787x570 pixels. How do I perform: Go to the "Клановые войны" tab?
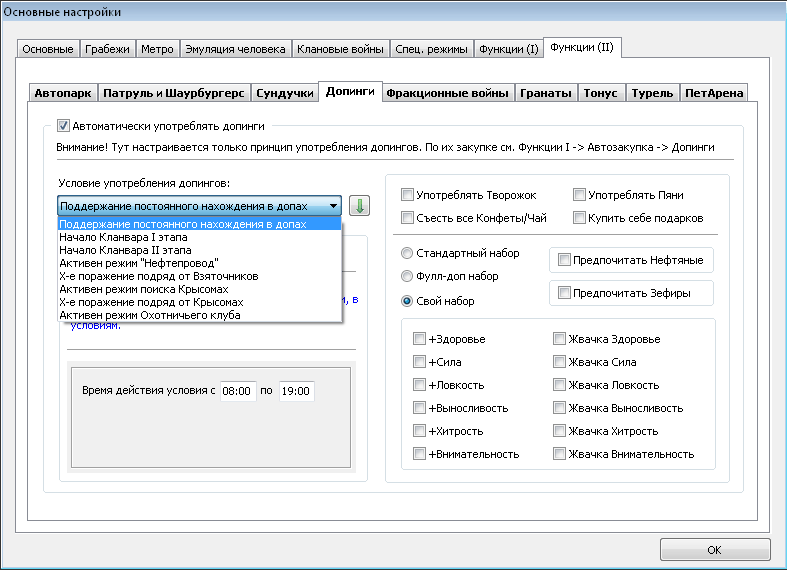point(340,49)
